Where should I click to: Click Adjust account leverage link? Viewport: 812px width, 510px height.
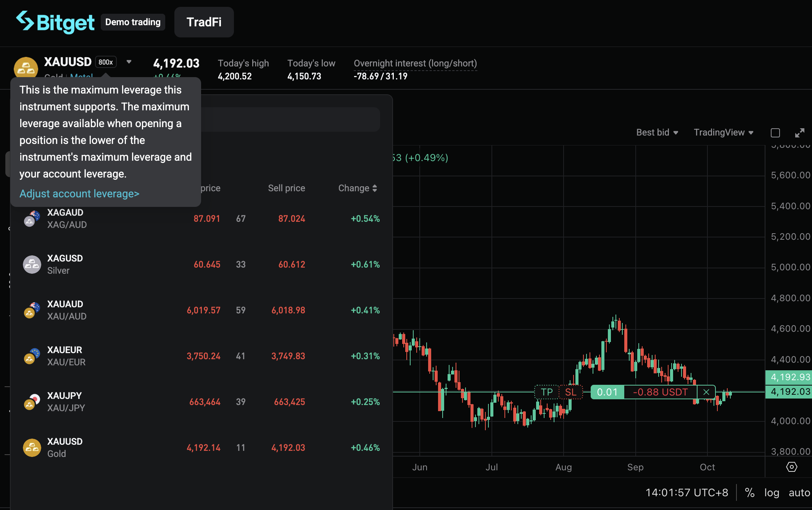(x=79, y=194)
